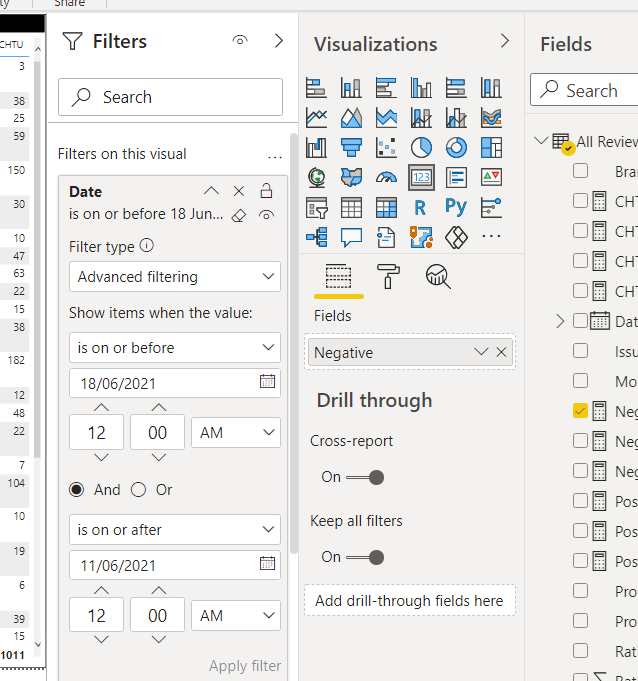Image resolution: width=638 pixels, height=681 pixels.
Task: Select the Or radio button
Action: [139, 490]
